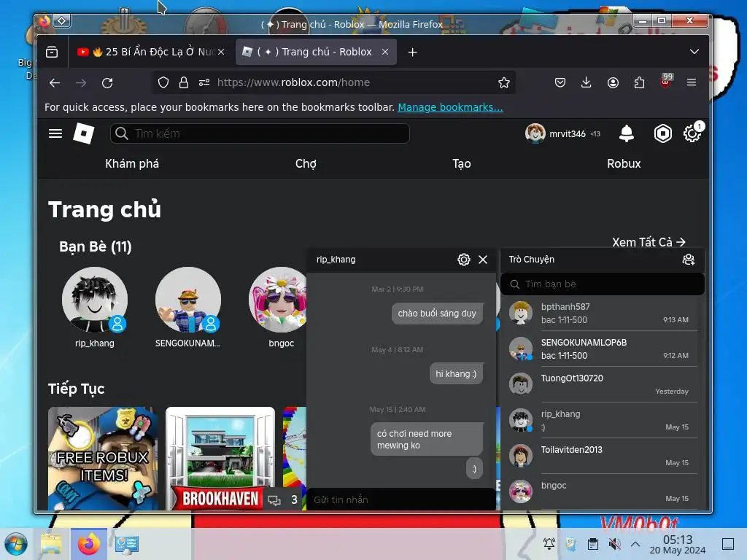Click the rip_khang chat title
Image resolution: width=747 pixels, height=560 pixels.
point(336,260)
